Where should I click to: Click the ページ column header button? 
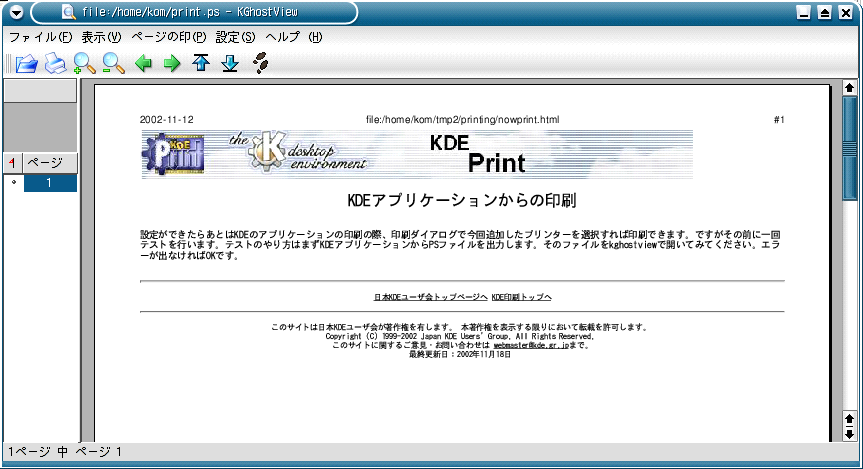tap(49, 162)
